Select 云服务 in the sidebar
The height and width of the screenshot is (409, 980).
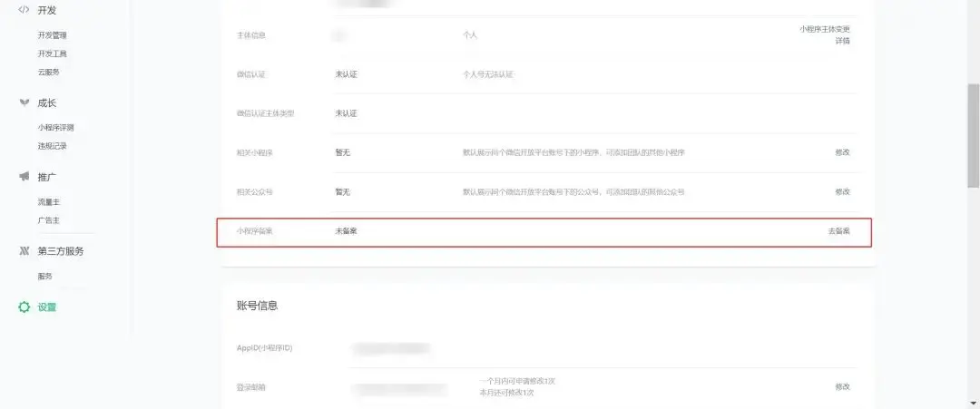(x=48, y=72)
